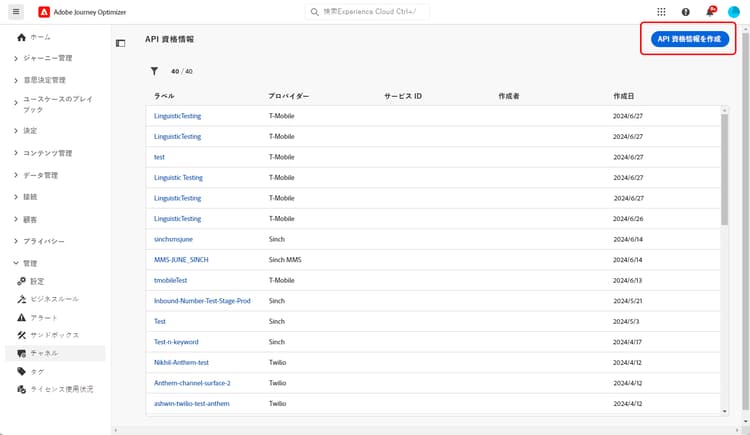Open ライセンス使用状況 menu item
The image size is (750, 435).
click(62, 389)
